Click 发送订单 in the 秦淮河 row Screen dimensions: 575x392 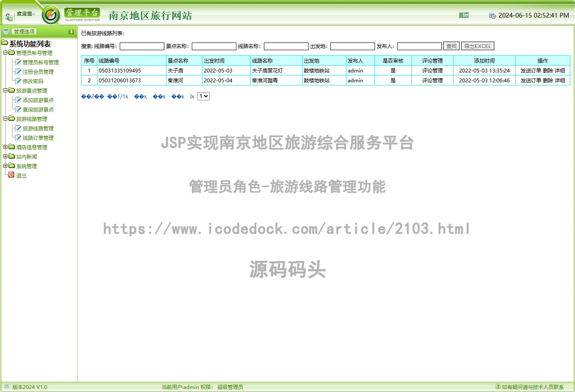(531, 80)
